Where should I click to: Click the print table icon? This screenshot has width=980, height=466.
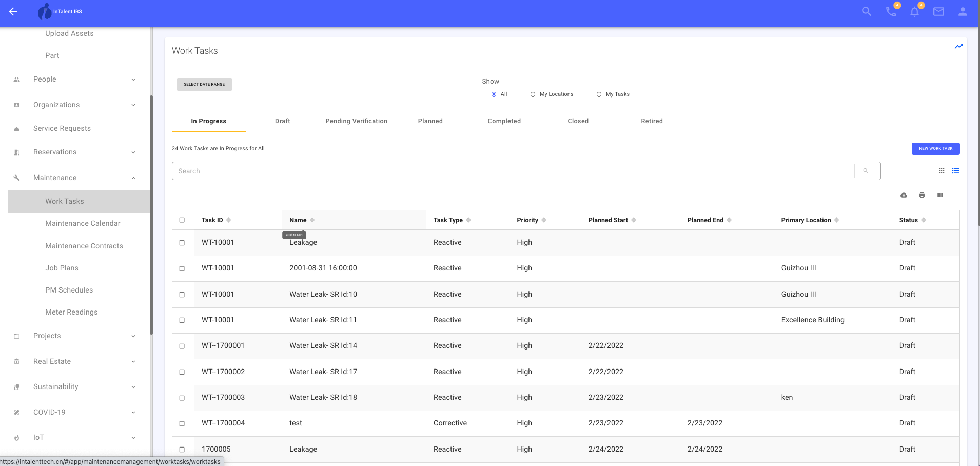tap(922, 195)
